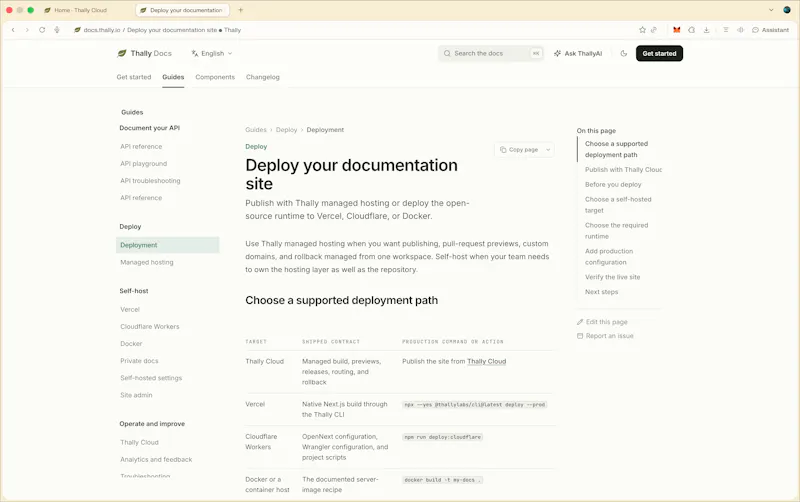Open Cloudflare Workers in the sidebar

pyautogui.click(x=149, y=327)
